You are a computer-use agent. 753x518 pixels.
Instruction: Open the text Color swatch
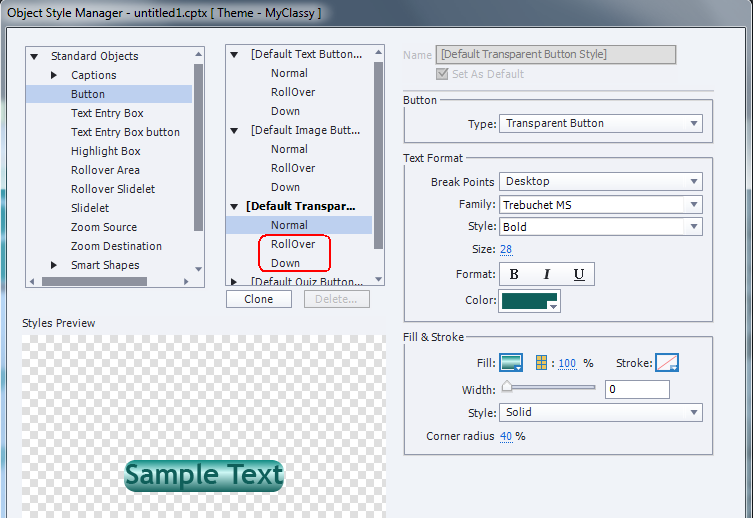pyautogui.click(x=530, y=301)
